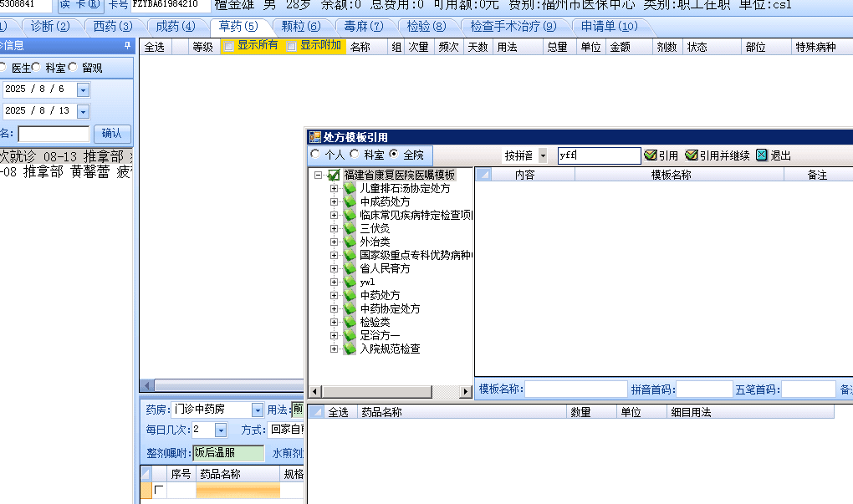Click the 全选 header in prescription grid
853x504 pixels.
[155, 47]
